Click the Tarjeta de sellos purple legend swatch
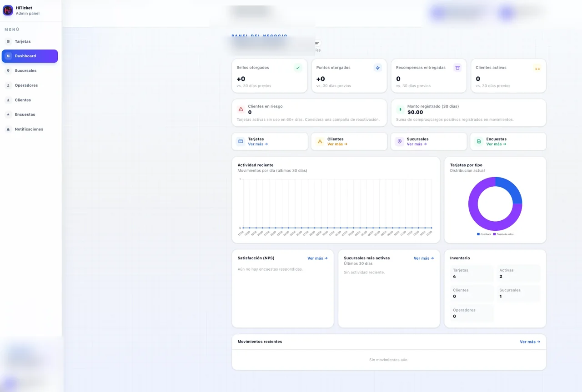 point(494,234)
